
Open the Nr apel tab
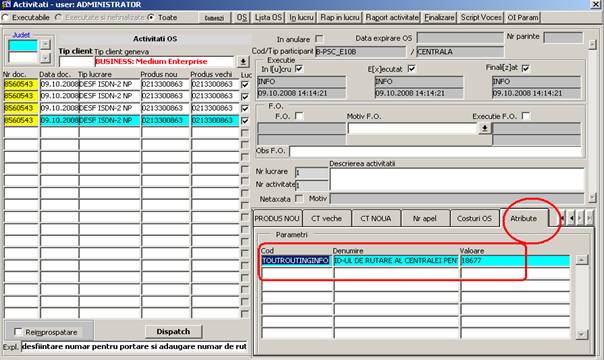[424, 218]
